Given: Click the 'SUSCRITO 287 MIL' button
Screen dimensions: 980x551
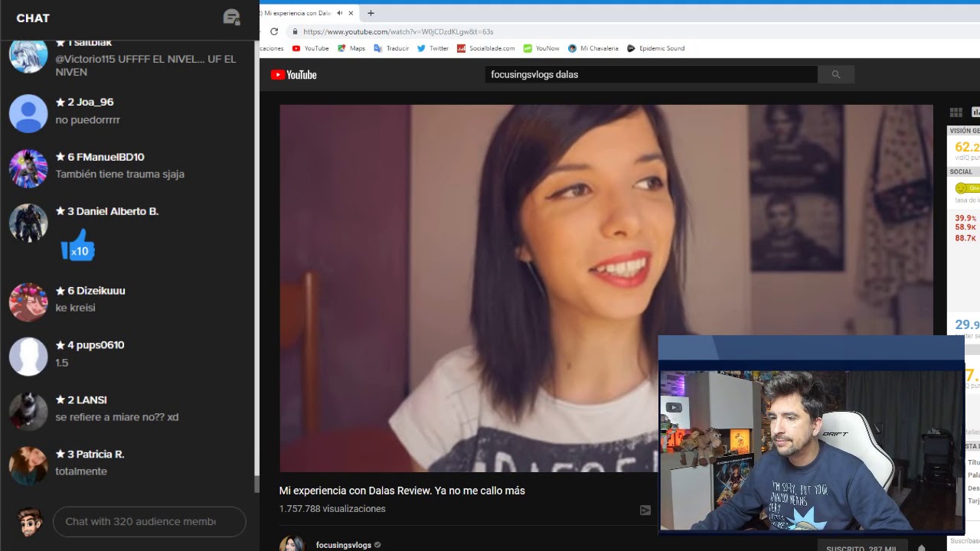Looking at the screenshot, I should [861, 548].
